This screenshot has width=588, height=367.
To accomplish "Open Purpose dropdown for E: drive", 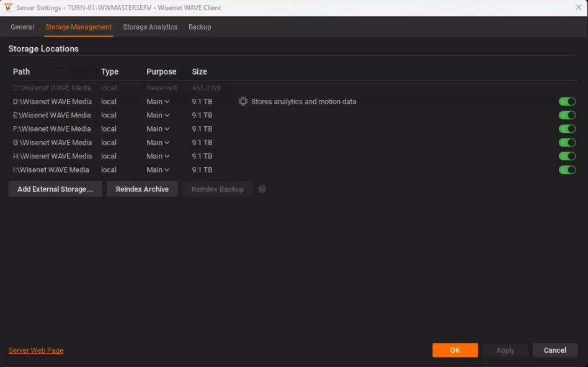I will [158, 116].
